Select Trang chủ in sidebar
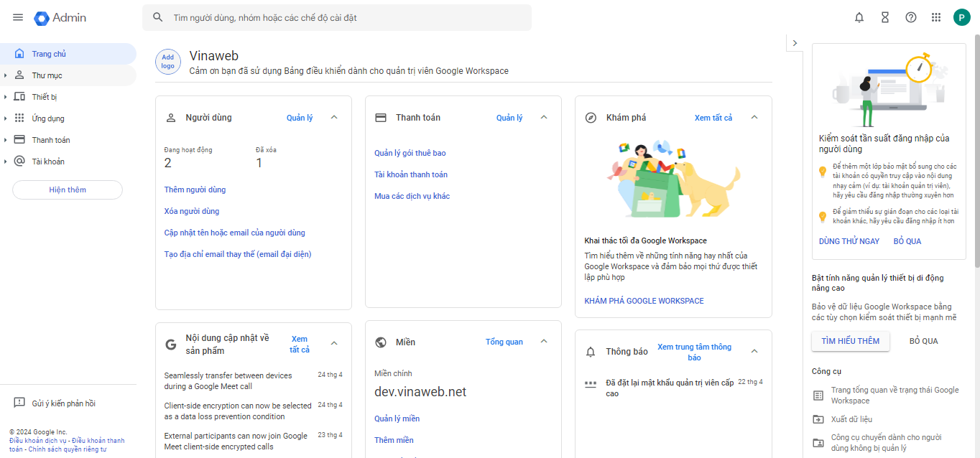980x458 pixels. point(49,54)
